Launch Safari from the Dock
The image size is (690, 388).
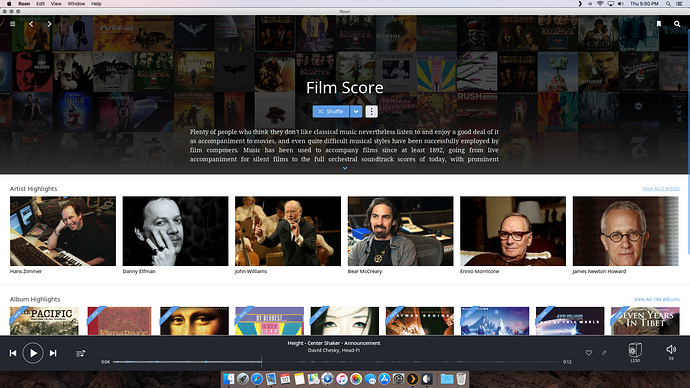[x=257, y=379]
